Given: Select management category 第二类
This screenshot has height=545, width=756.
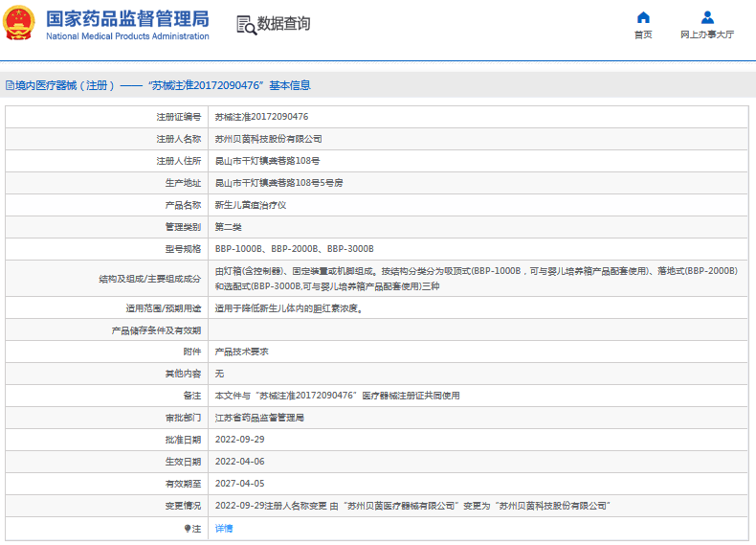Looking at the screenshot, I should (228, 227).
